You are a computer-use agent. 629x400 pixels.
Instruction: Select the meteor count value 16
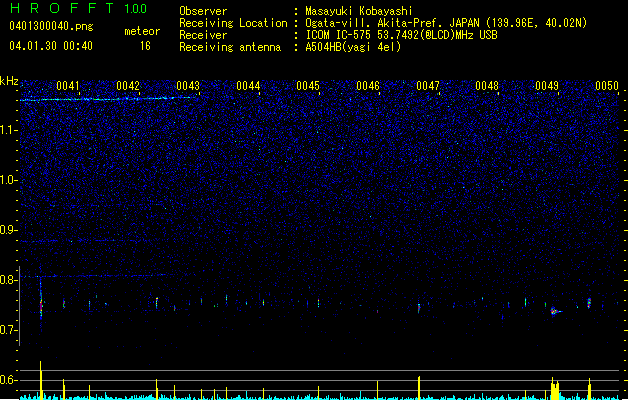click(x=145, y=46)
